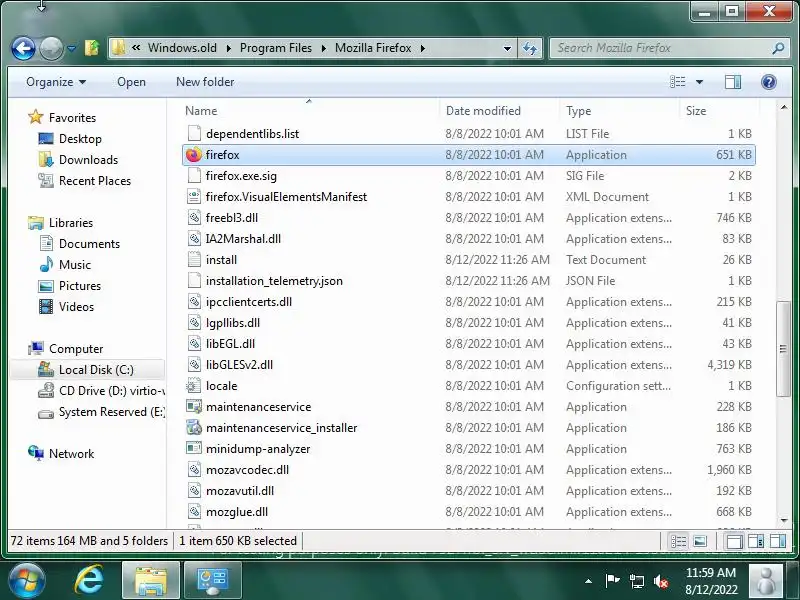Open the Documents library
The height and width of the screenshot is (600, 800).
pos(89,244)
